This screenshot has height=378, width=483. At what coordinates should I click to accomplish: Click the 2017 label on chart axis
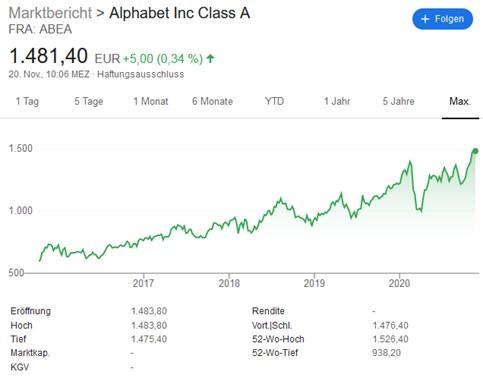pyautogui.click(x=143, y=283)
